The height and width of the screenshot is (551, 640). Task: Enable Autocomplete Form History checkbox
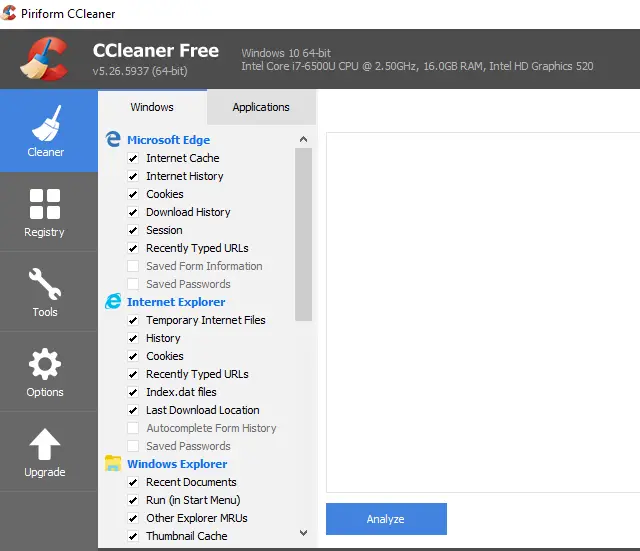133,428
